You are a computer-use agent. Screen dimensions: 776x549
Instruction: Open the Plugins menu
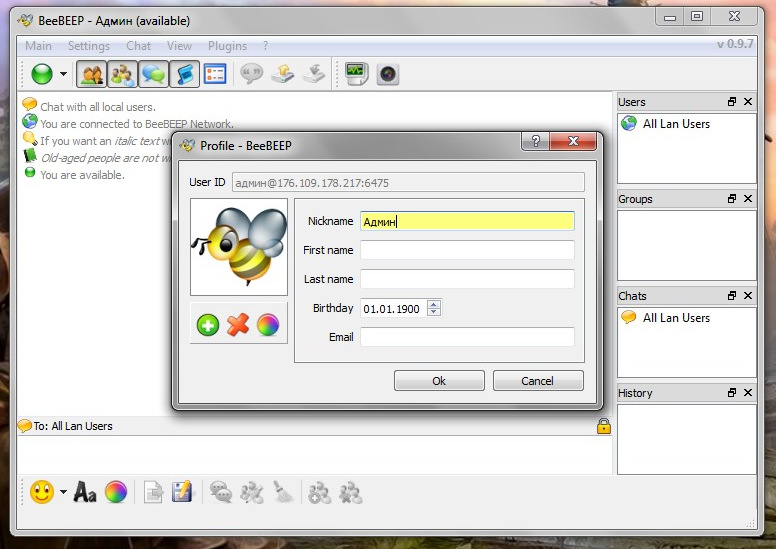pos(227,46)
